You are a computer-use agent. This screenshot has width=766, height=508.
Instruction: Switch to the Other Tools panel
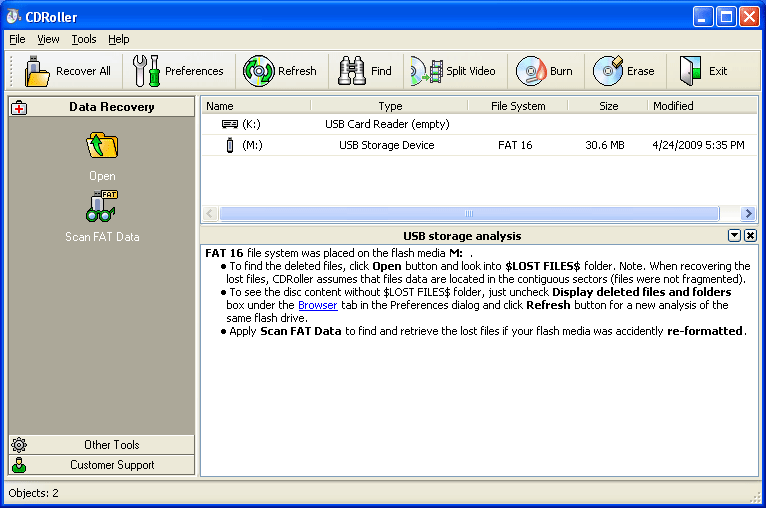pyautogui.click(x=102, y=445)
